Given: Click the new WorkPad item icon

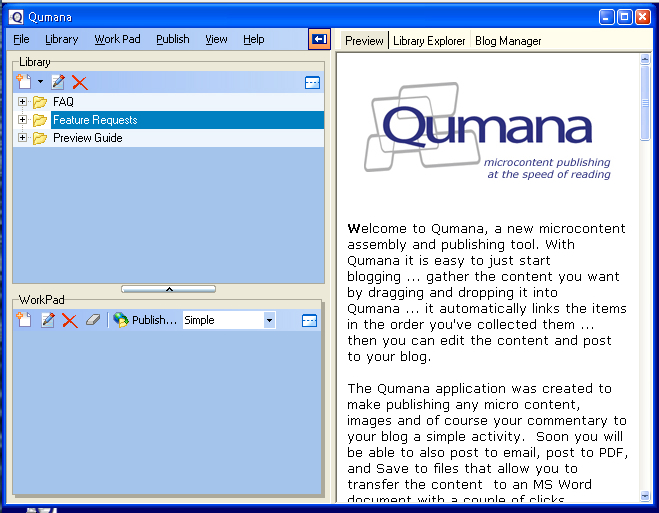Looking at the screenshot, I should point(24,320).
